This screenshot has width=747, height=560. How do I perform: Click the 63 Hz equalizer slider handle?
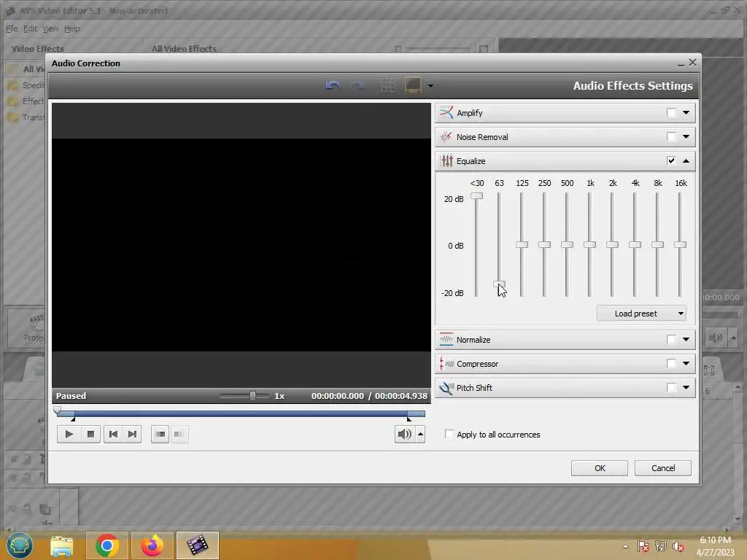[499, 284]
